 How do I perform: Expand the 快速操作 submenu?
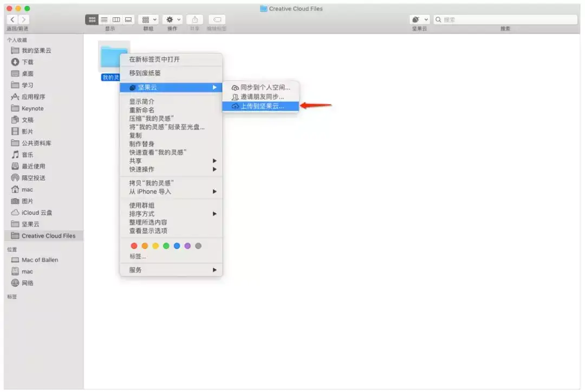pyautogui.click(x=171, y=169)
